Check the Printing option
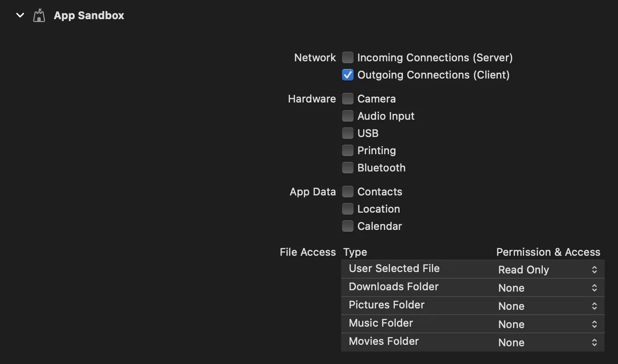Image resolution: width=618 pixels, height=364 pixels. tap(348, 151)
